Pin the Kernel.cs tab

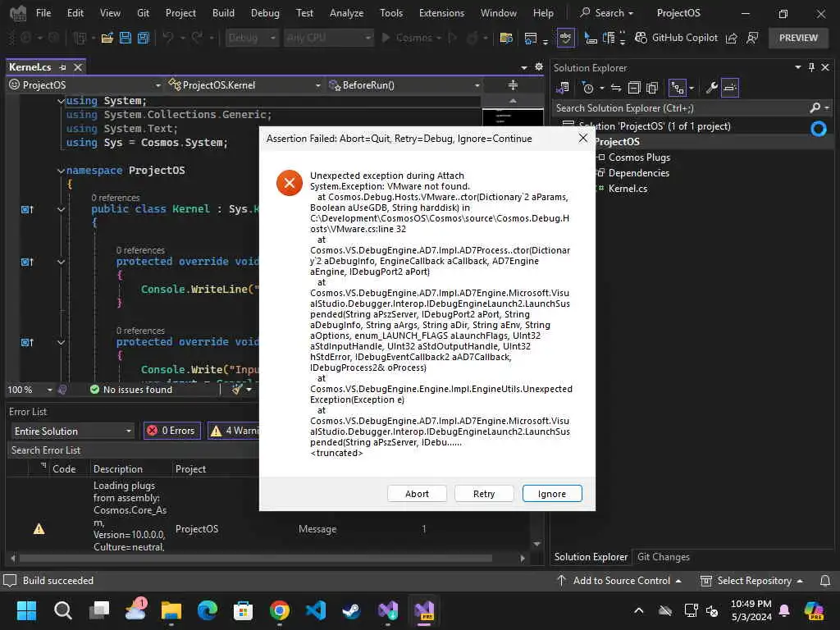click(x=62, y=67)
